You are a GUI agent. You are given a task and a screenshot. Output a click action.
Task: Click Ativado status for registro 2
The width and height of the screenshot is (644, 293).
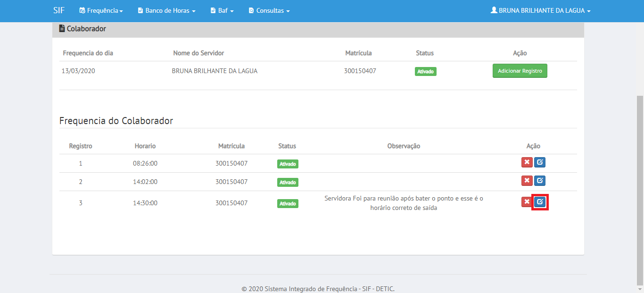288,182
